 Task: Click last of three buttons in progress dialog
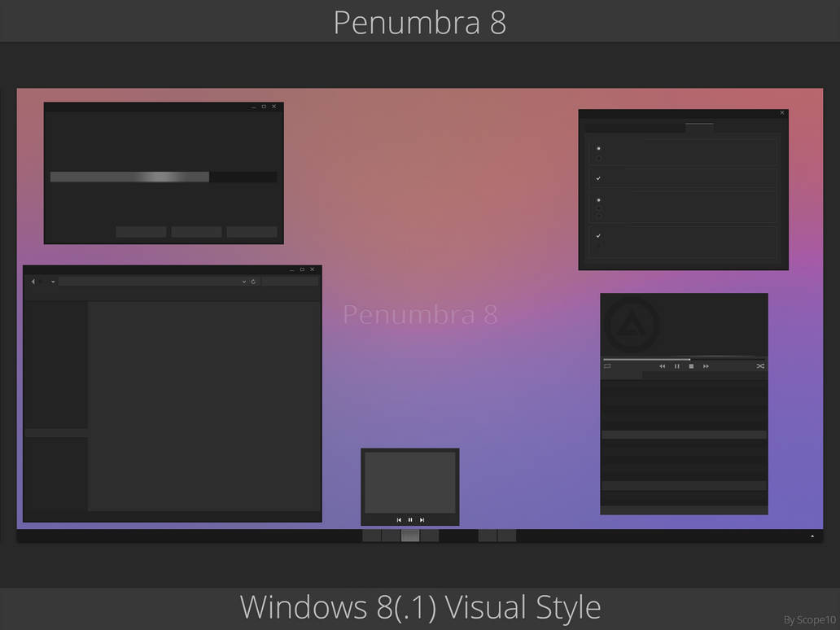252,231
